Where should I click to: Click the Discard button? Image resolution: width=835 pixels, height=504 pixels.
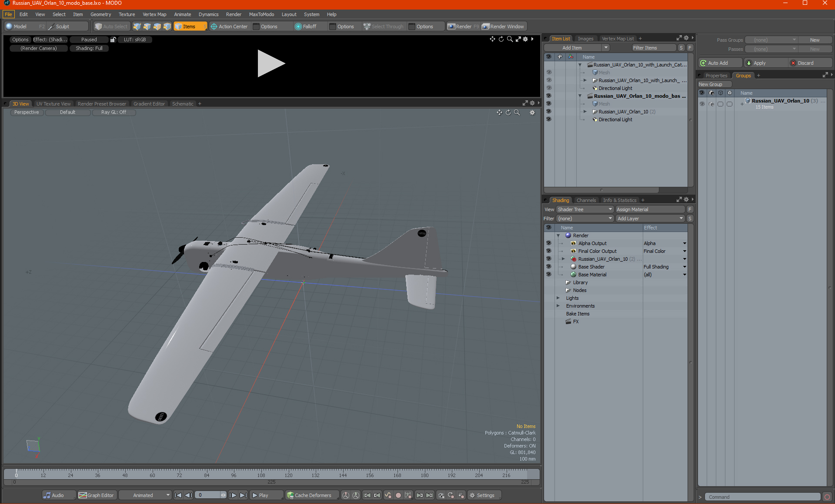point(810,63)
